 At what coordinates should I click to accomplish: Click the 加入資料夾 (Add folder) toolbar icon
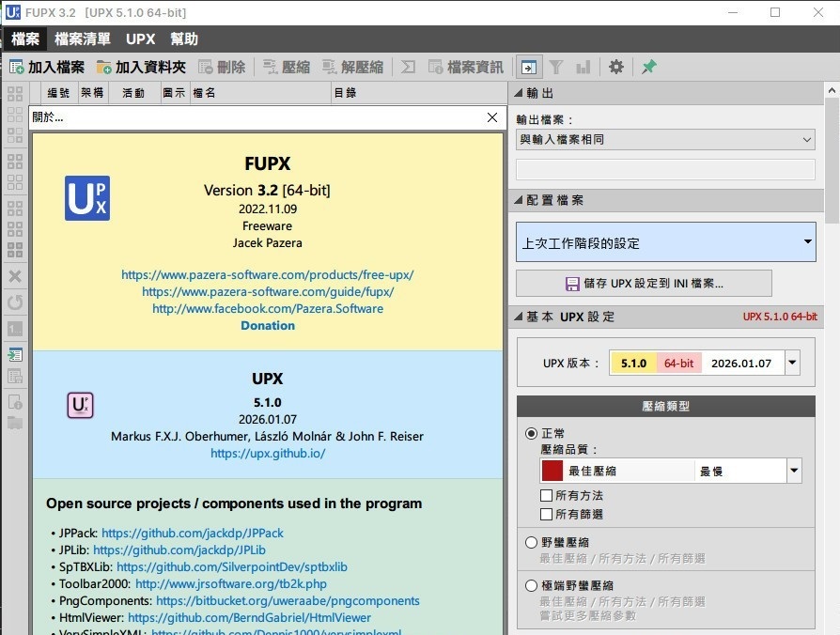[x=104, y=67]
